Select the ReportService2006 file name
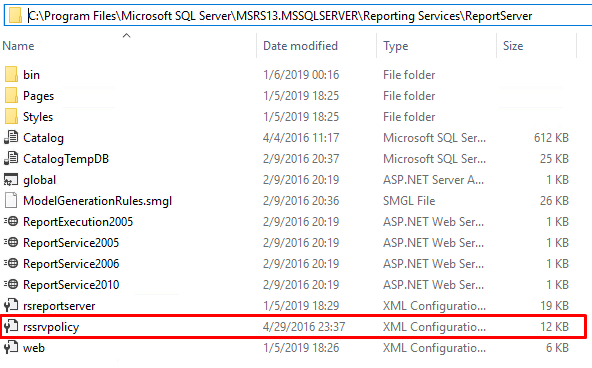Screen dimensions: 592x368 tap(71, 263)
